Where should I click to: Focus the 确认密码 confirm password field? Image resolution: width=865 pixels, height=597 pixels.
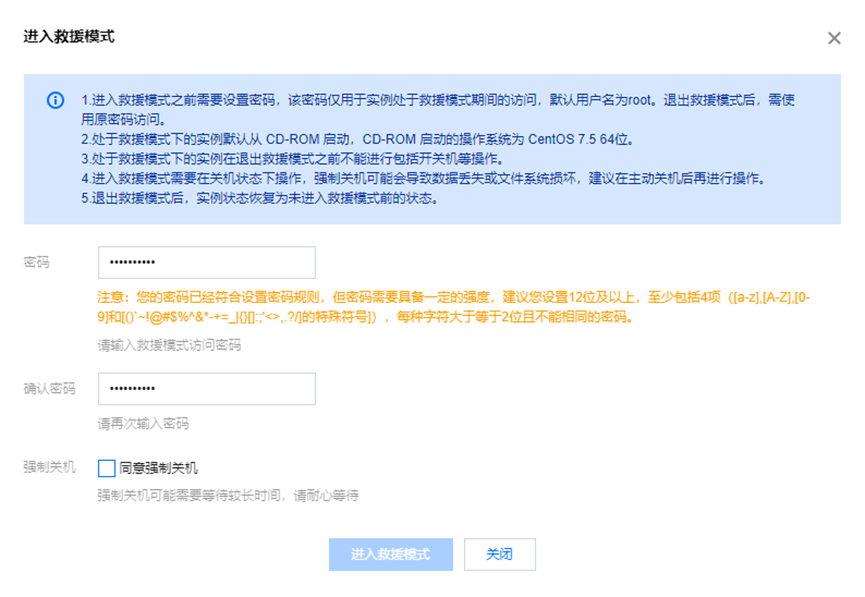pyautogui.click(x=207, y=389)
